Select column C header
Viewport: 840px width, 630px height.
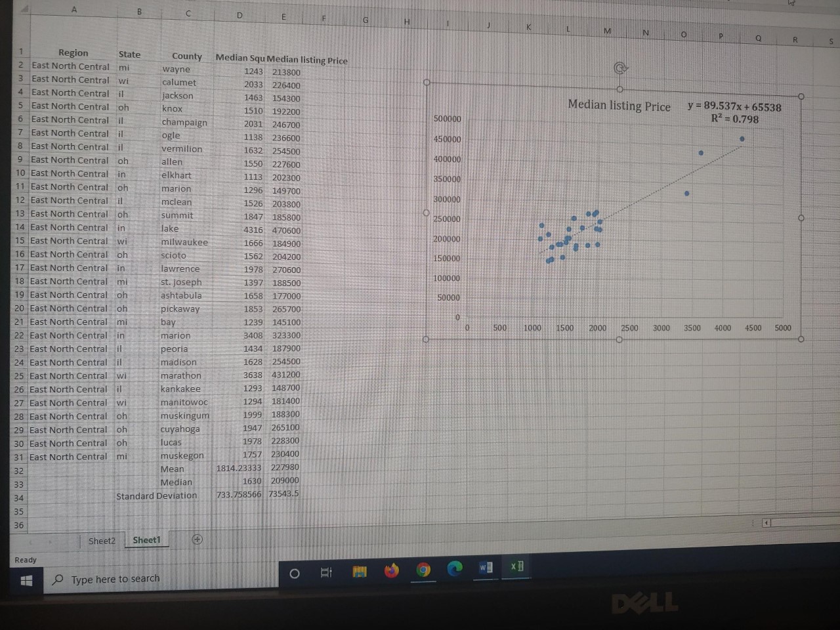point(188,12)
